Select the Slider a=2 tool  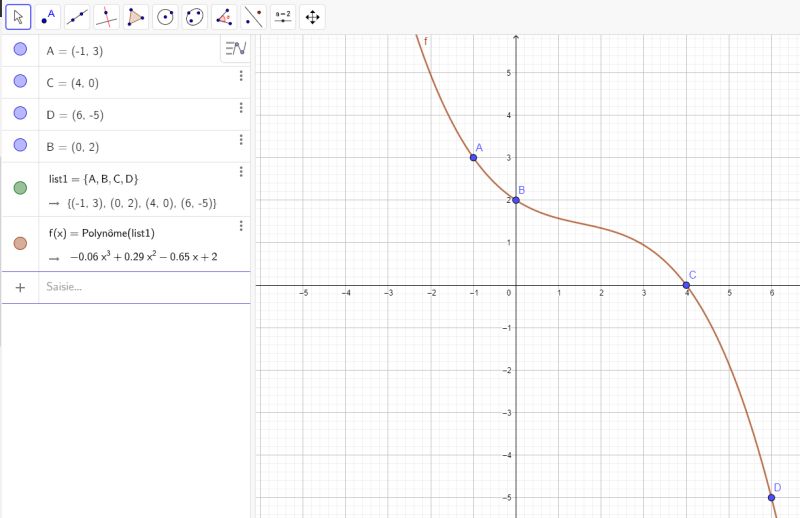283,17
